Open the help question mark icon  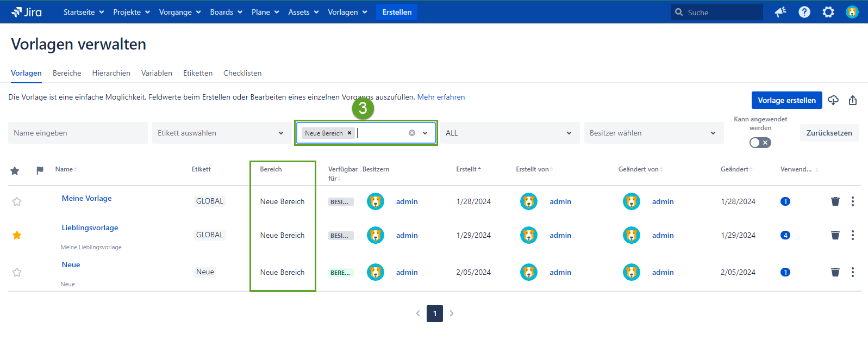click(x=804, y=12)
